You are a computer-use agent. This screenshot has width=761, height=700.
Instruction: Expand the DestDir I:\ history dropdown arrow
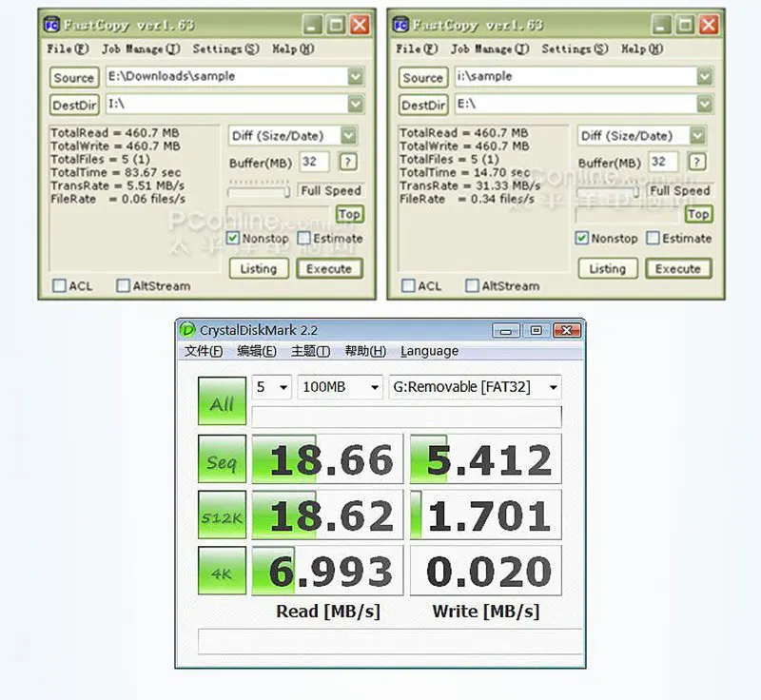point(356,105)
